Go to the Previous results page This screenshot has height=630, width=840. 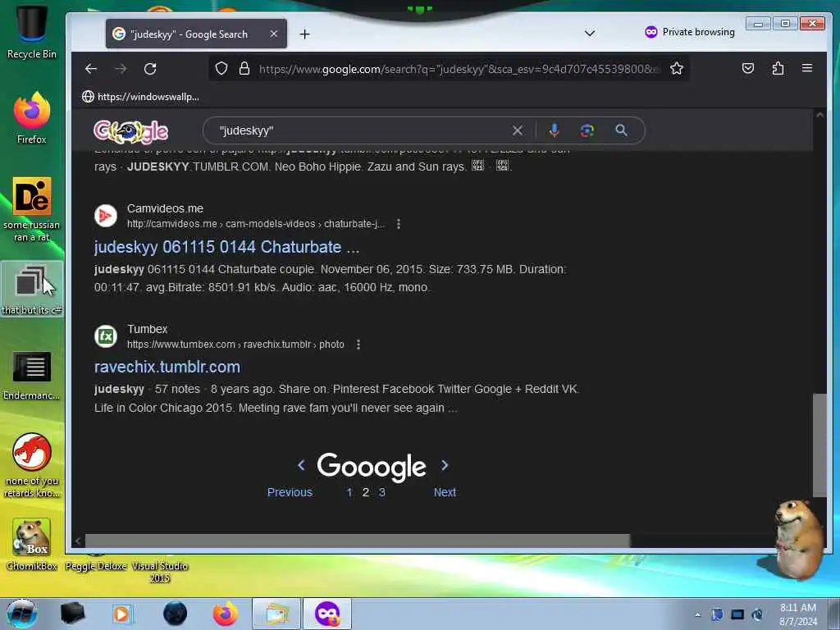[290, 492]
